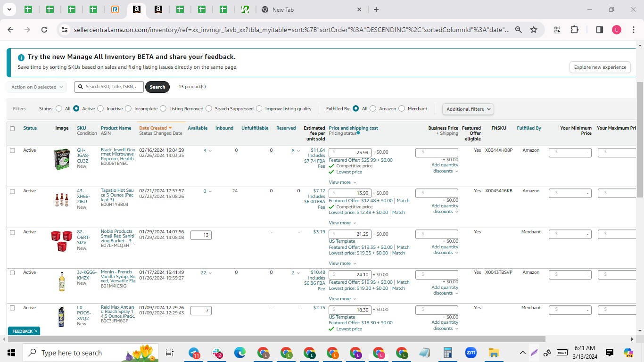The image size is (644, 362).
Task: Go back to the previous page
Action: (x=11, y=30)
